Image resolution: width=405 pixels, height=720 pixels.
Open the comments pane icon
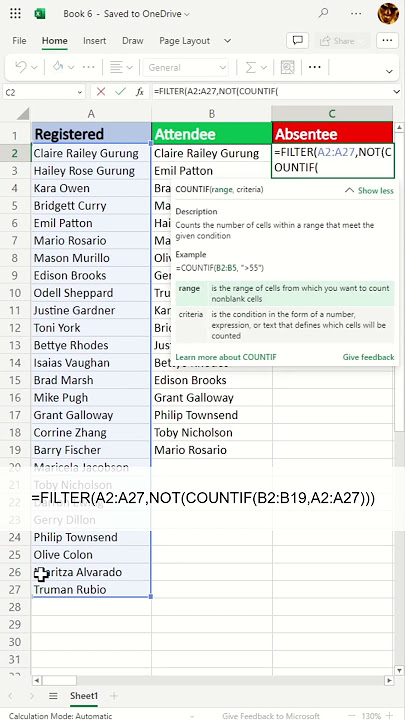coord(297,40)
